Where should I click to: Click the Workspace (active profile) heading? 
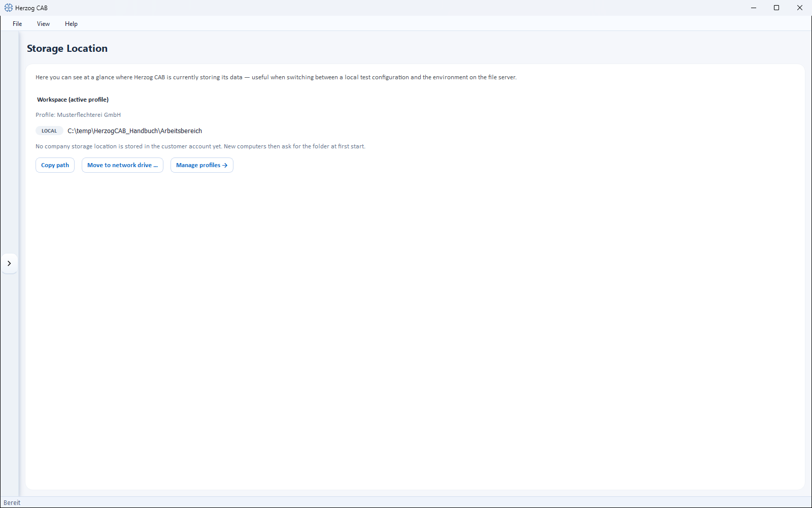pos(73,100)
